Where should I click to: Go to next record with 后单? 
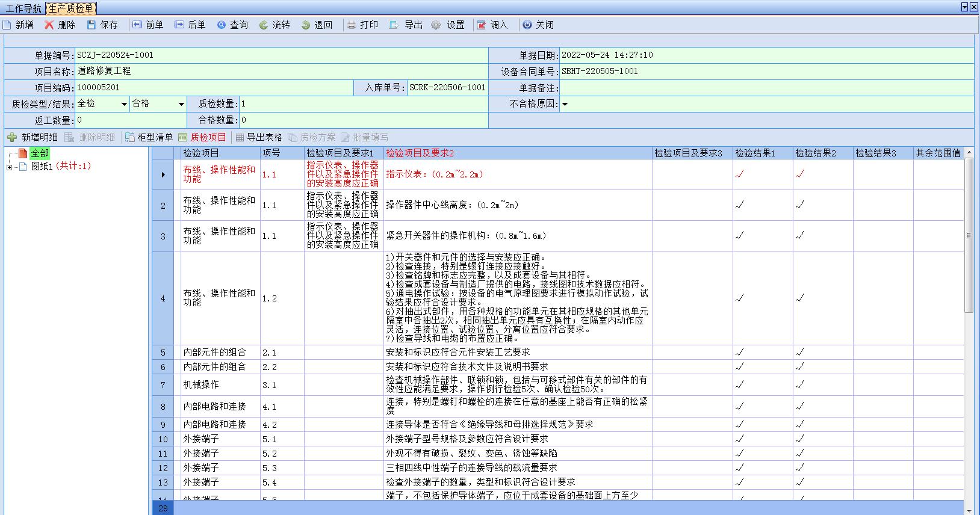pos(179,25)
